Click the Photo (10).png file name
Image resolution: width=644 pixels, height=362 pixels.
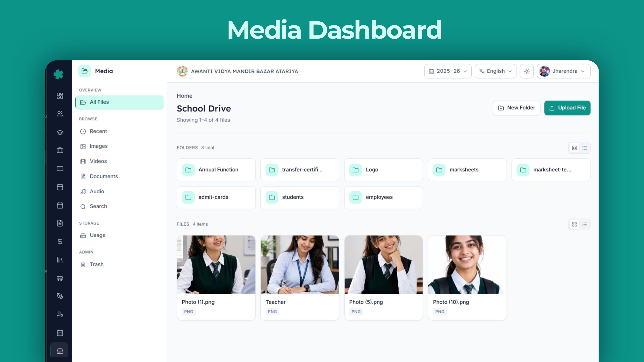point(451,302)
